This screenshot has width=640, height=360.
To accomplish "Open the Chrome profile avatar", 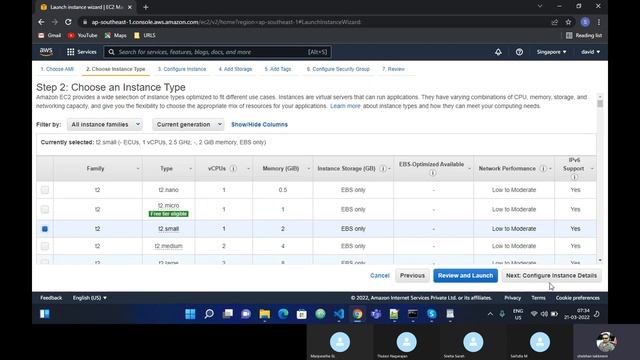I will [585, 22].
